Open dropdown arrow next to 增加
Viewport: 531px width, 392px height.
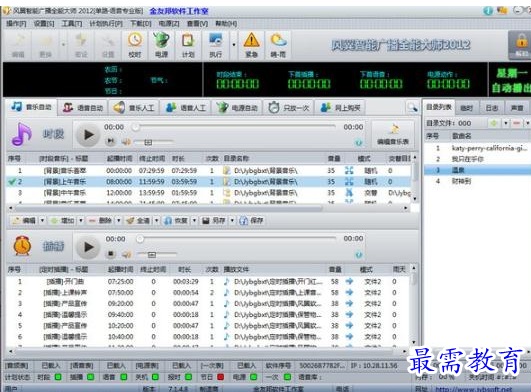[x=81, y=221]
